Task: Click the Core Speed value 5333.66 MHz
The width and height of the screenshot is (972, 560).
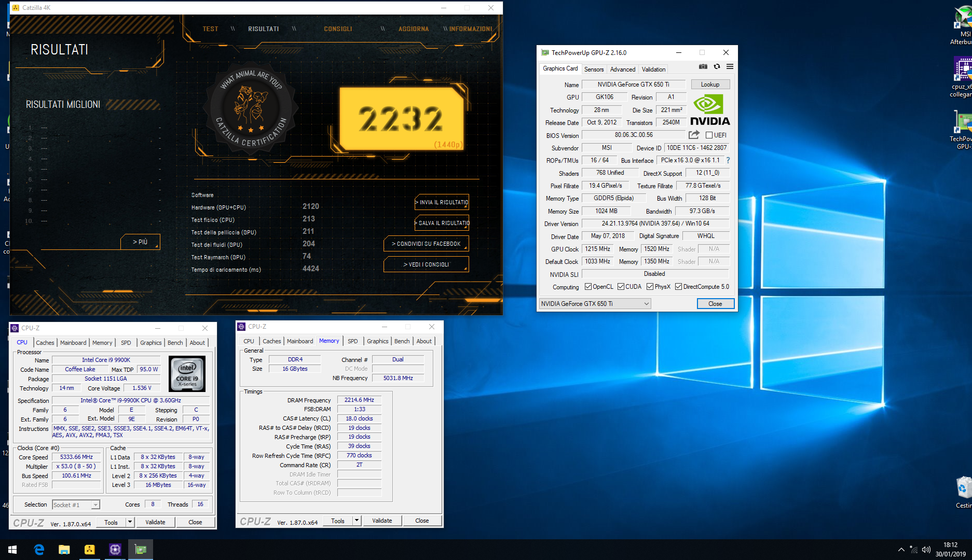Action: coord(76,457)
